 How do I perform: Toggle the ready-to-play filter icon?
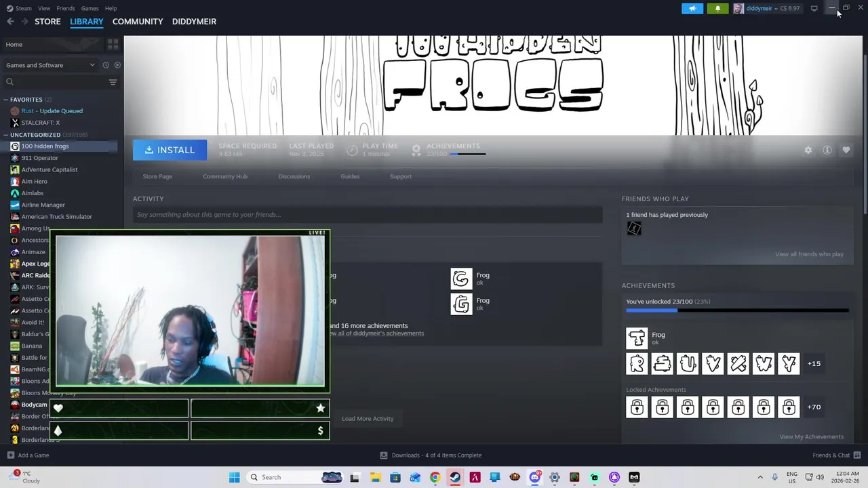[117, 65]
